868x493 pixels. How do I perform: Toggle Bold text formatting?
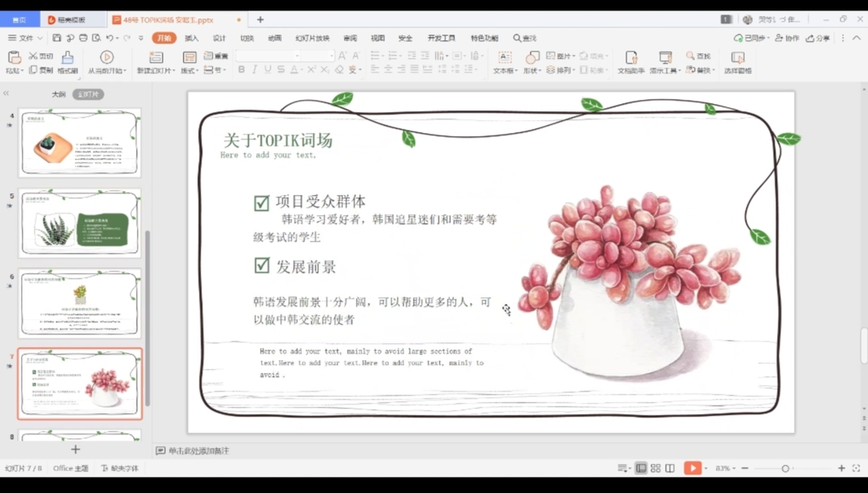242,70
